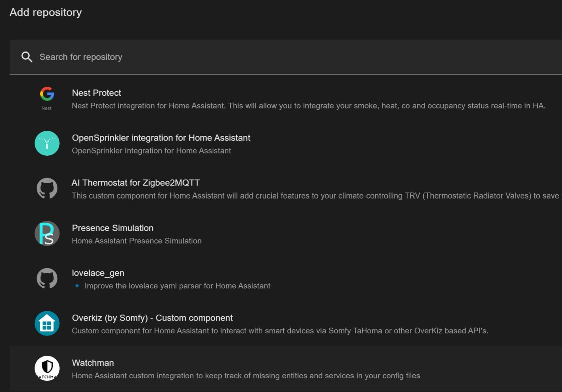Open OpenSprinkler integration for Home Assistant title
The width and height of the screenshot is (562, 392).
(x=161, y=138)
